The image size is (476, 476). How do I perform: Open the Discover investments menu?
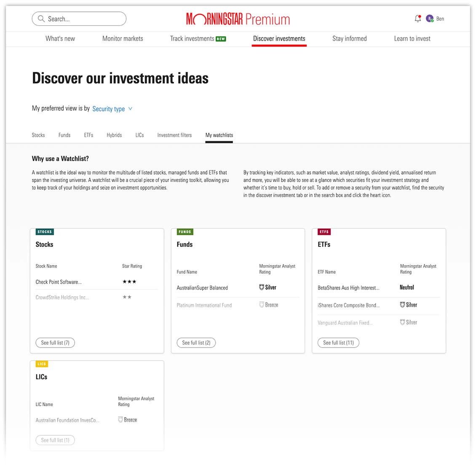point(279,39)
